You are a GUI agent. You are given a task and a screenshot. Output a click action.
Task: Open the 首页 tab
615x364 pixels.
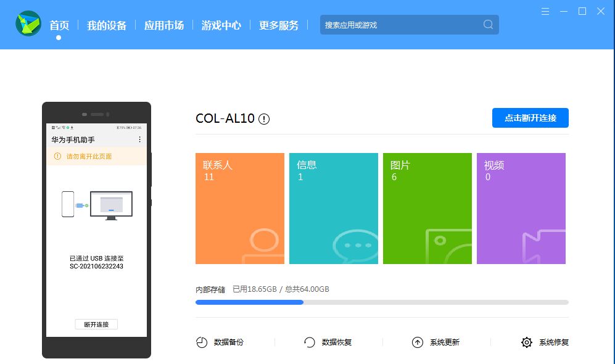point(59,25)
